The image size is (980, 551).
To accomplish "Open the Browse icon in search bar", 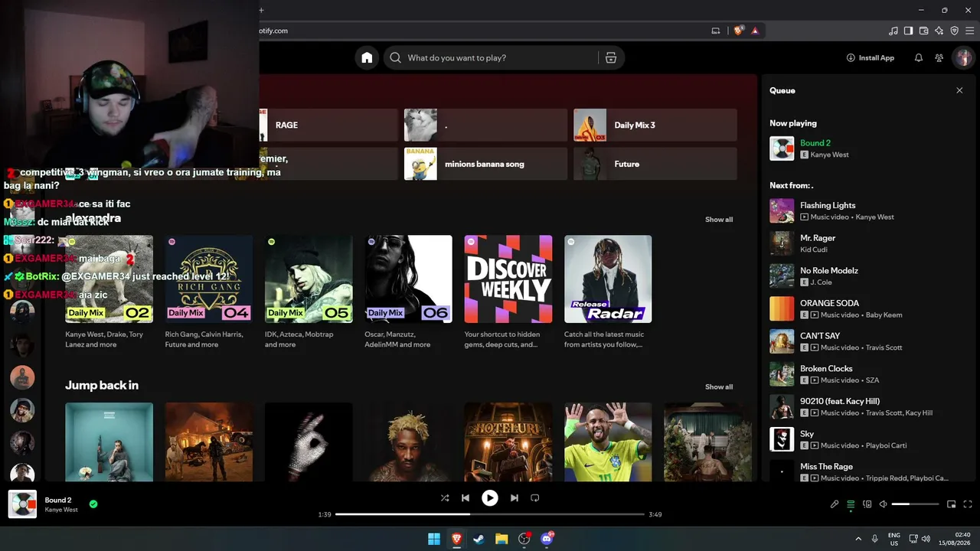I will [611, 57].
